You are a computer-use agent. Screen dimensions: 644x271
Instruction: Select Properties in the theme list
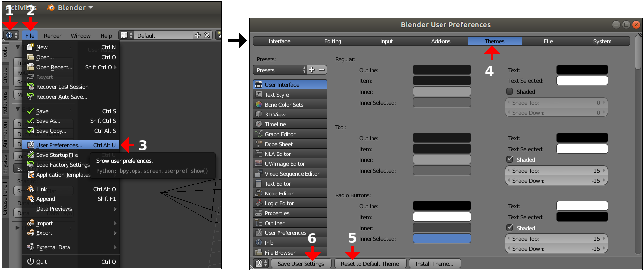click(x=290, y=213)
